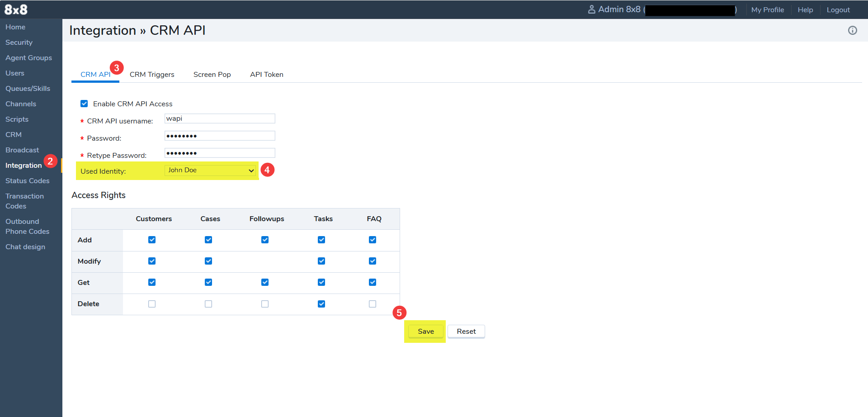Switch to the CRM Triggers tab

[x=152, y=75]
